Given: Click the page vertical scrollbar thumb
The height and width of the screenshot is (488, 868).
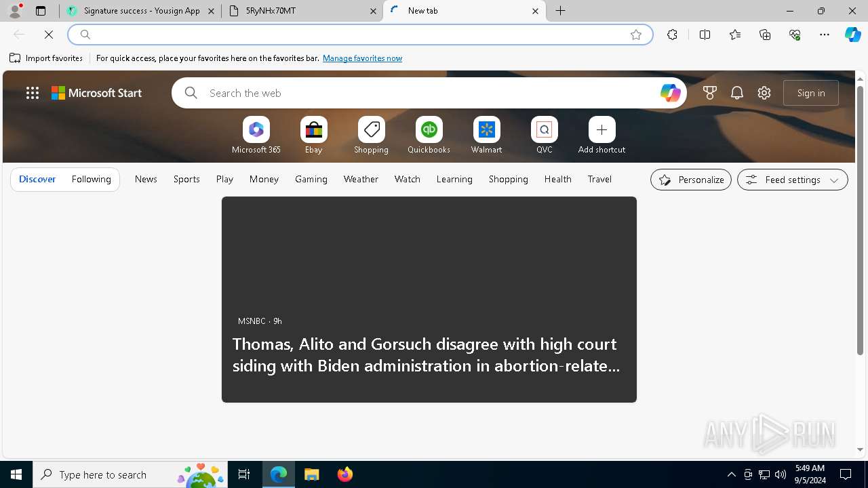Looking at the screenshot, I should [x=861, y=220].
